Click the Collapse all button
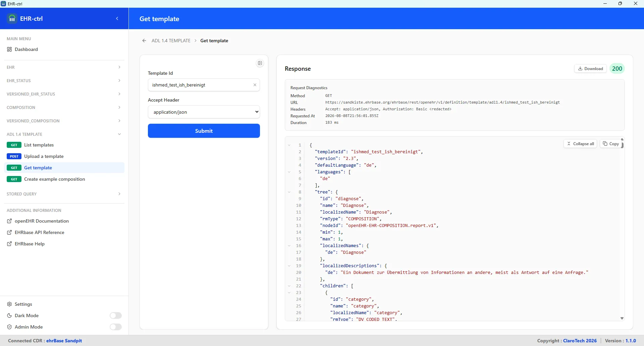This screenshot has width=644, height=346. click(x=580, y=144)
